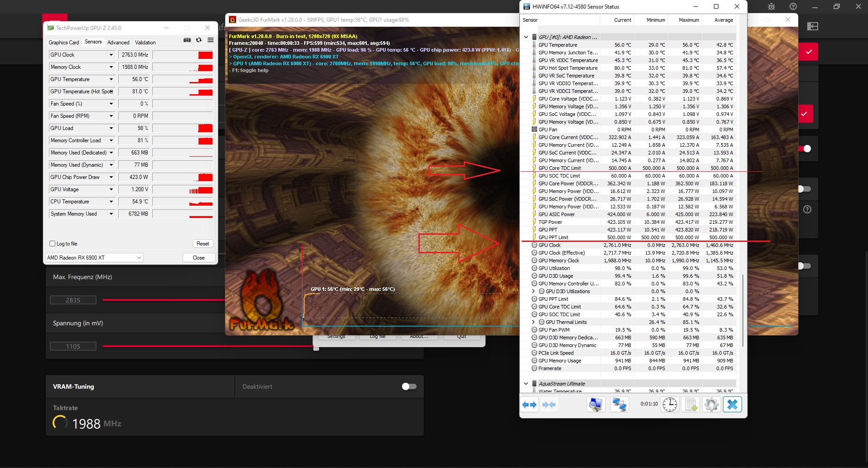
Task: Click the HWiNFO monitor with magnifier icon
Action: (x=596, y=405)
